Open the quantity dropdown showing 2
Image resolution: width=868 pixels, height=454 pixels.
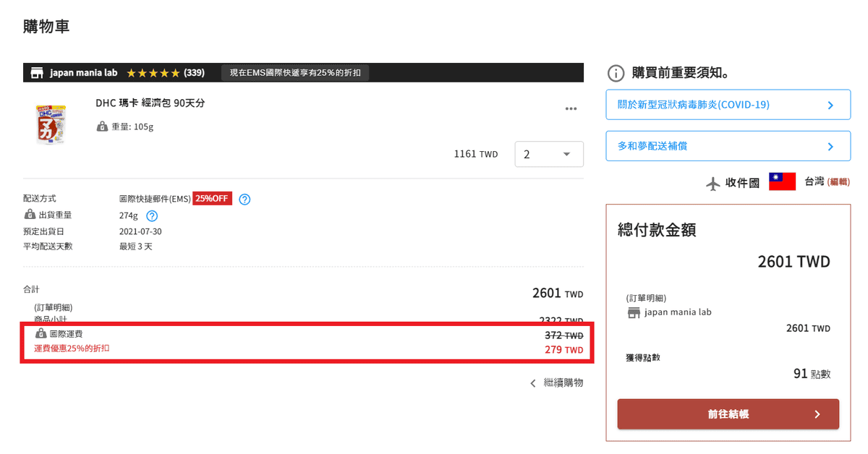[x=549, y=154]
